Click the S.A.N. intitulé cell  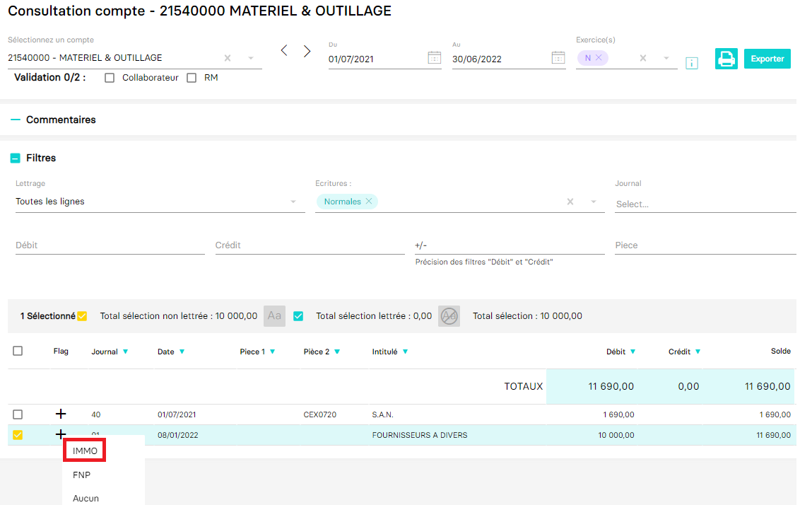(x=383, y=414)
